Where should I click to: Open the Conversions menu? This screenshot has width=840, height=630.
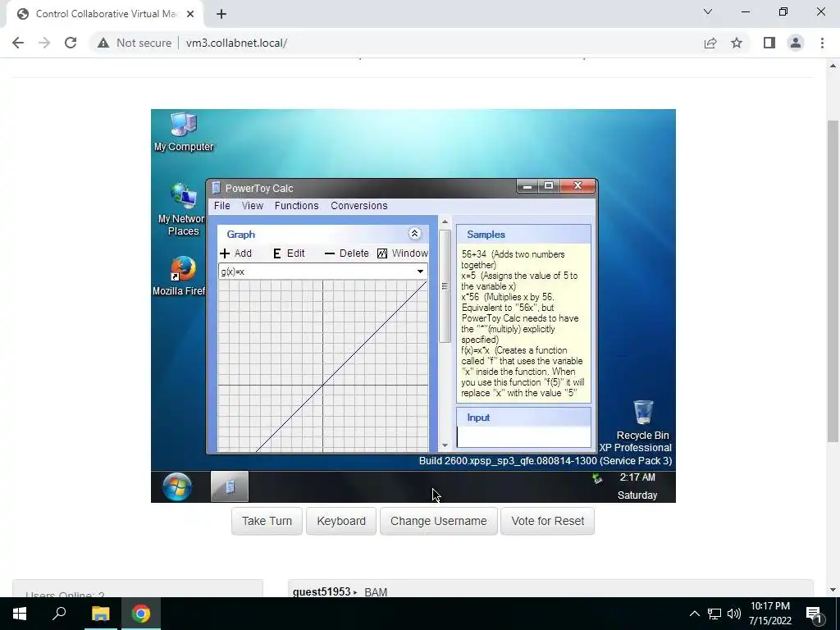coord(359,206)
